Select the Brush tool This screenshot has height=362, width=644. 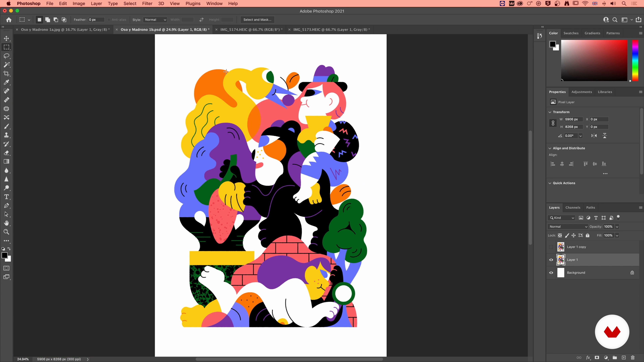(7, 126)
